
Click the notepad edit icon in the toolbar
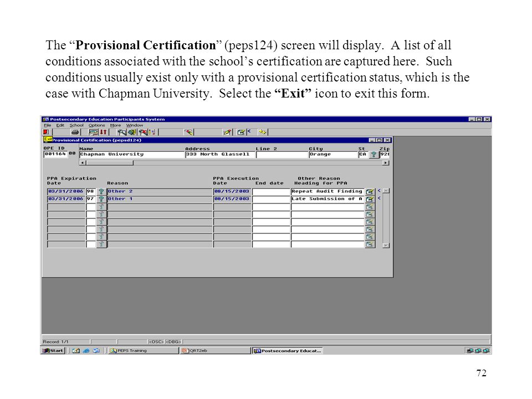pos(241,132)
